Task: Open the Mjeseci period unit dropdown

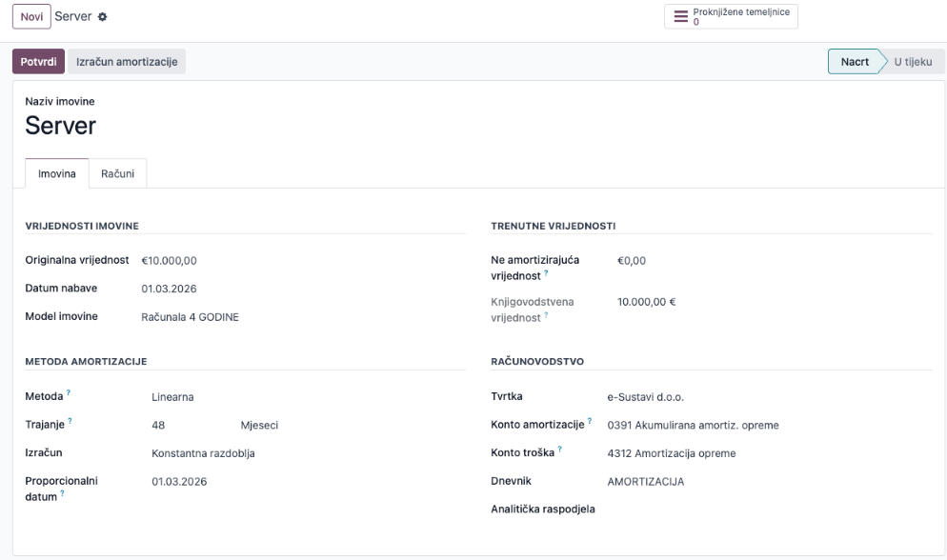Action: [353, 426]
